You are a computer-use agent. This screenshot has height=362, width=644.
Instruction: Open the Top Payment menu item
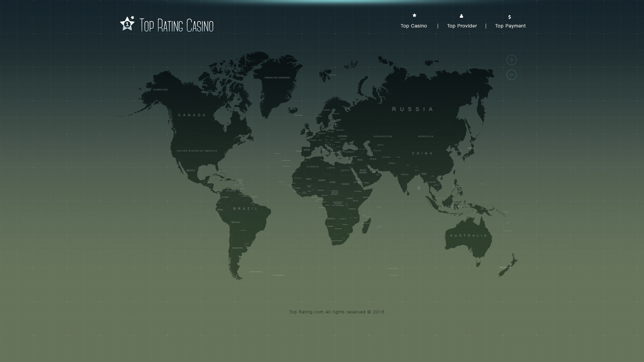click(510, 26)
